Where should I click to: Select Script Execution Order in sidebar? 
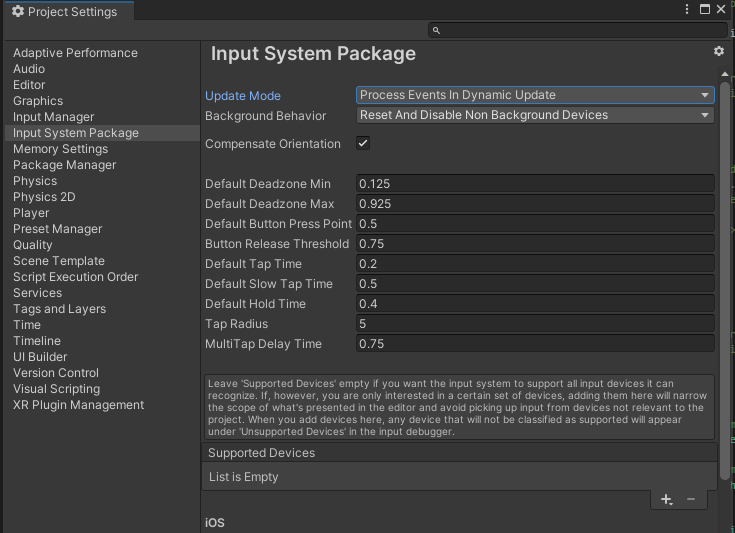tap(76, 277)
